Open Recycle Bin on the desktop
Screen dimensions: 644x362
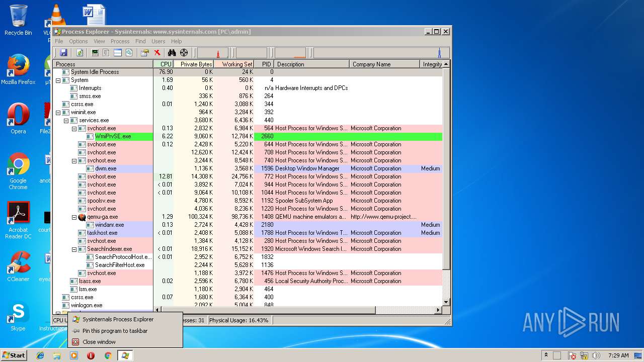click(18, 20)
